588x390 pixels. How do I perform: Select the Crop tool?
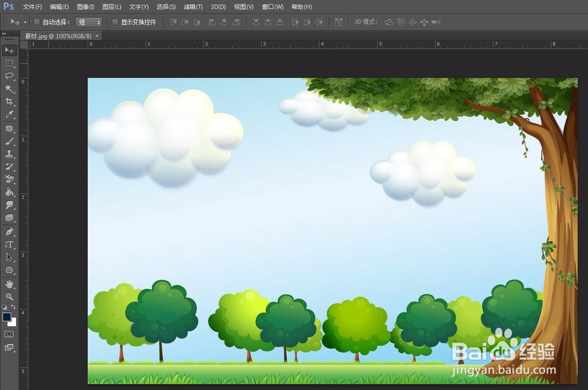coord(9,102)
